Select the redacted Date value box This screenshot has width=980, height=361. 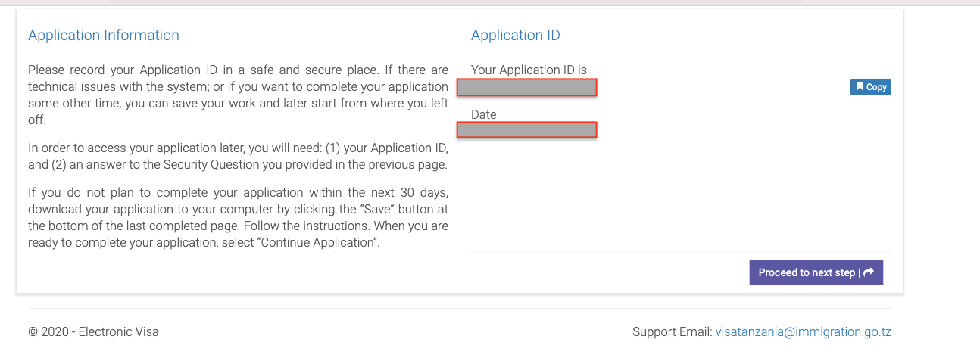[x=527, y=129]
